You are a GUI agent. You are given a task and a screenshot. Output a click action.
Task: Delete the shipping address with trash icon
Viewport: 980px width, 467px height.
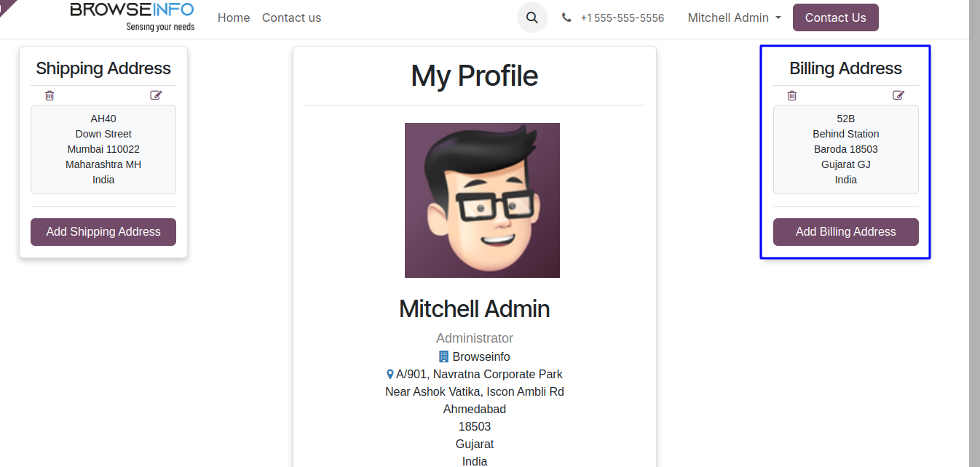50,95
